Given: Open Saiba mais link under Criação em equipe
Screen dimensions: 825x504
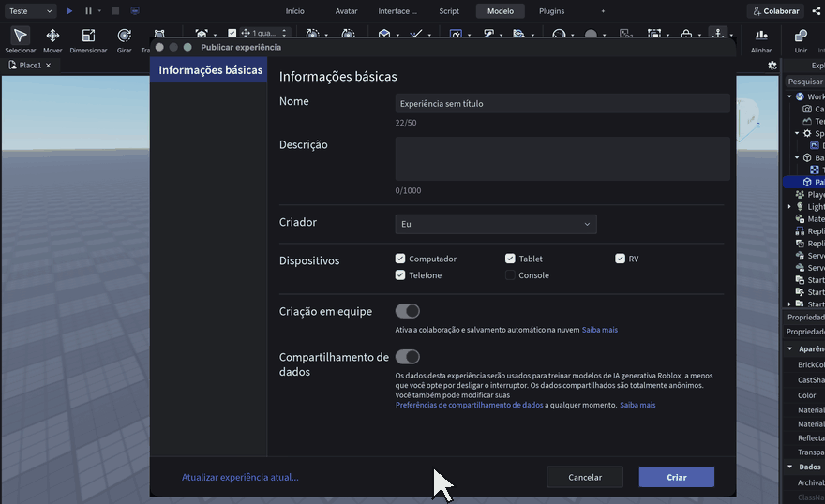Looking at the screenshot, I should pos(600,330).
